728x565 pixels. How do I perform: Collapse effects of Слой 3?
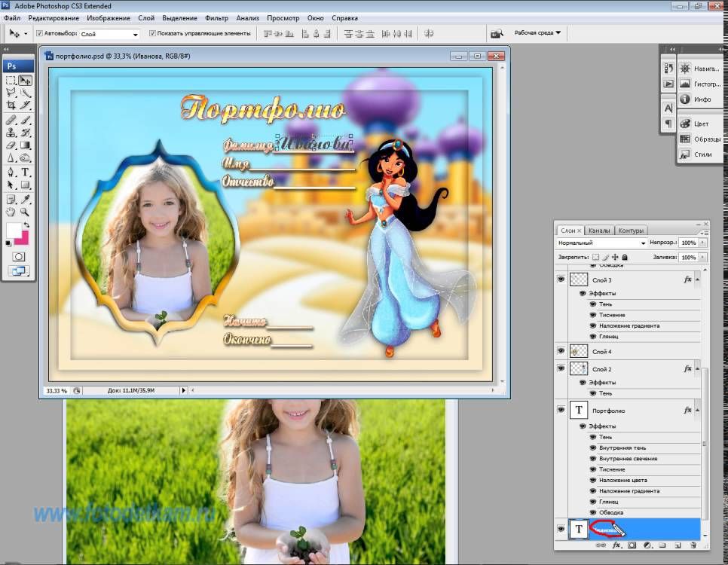coord(697,279)
